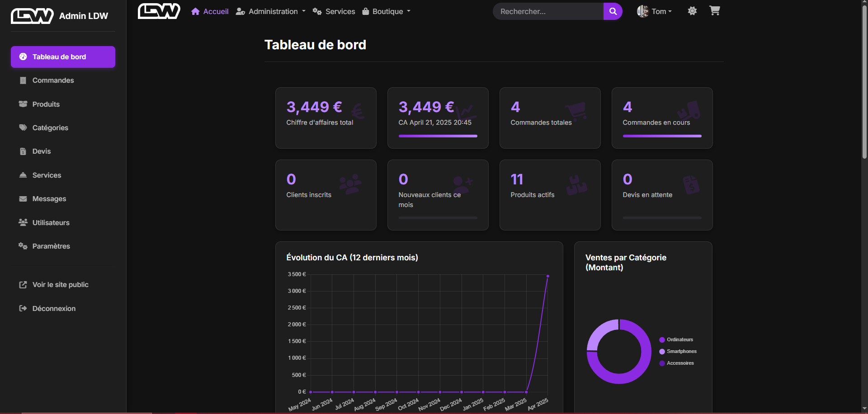Screen dimensions: 868x414
Task: Open the Voir le site public link
Action: click(60, 285)
